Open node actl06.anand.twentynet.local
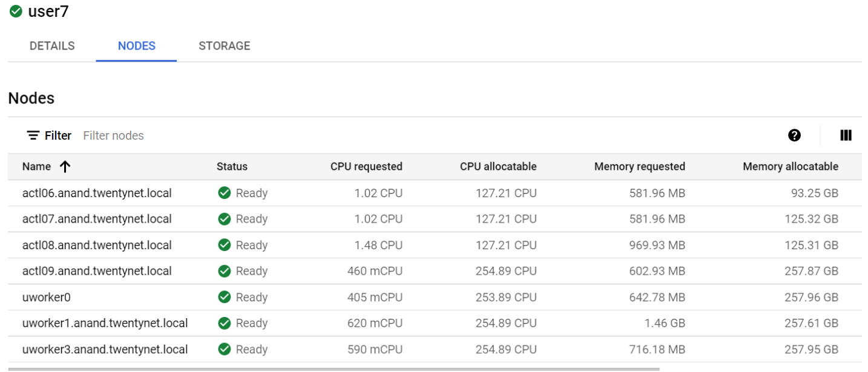Viewport: 868px width, 372px height. click(x=97, y=194)
